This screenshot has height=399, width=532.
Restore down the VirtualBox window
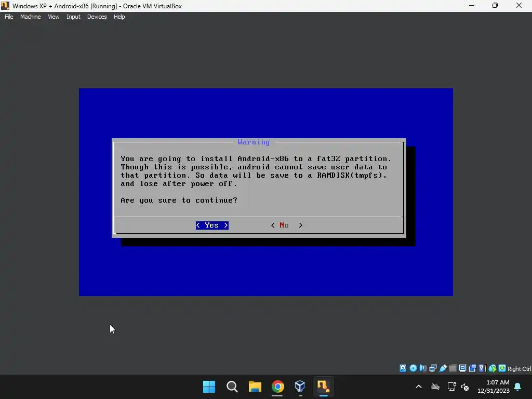[x=495, y=6]
